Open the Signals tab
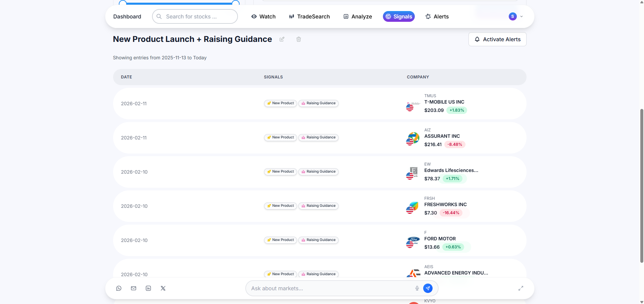 pos(399,16)
